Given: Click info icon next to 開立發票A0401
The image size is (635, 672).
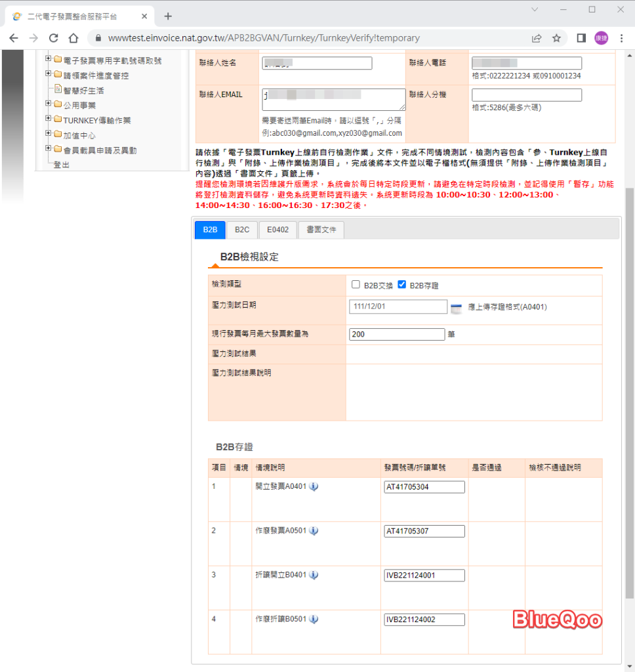Looking at the screenshot, I should pyautogui.click(x=314, y=486).
